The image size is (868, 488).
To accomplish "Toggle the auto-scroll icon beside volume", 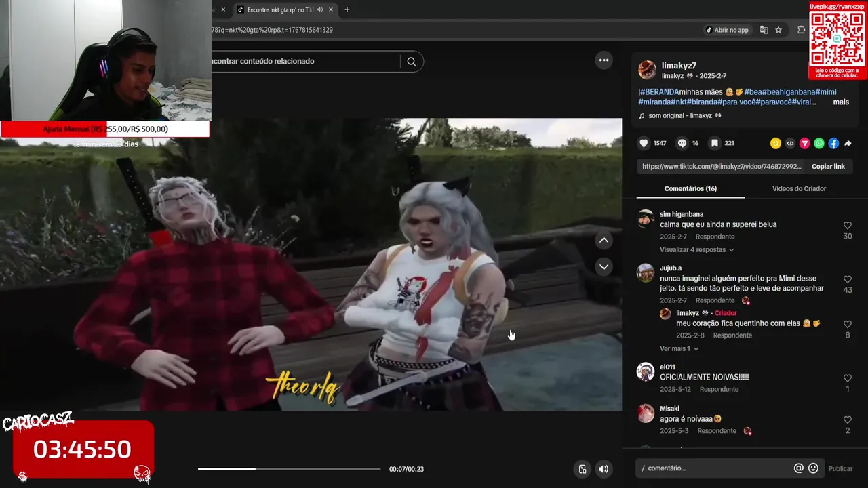I will [x=582, y=469].
